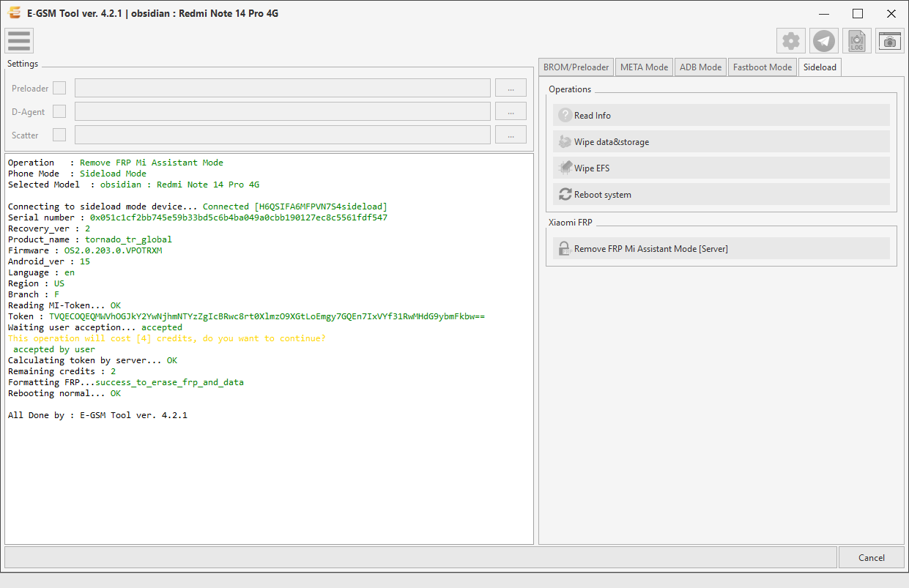The image size is (909, 588).
Task: Open the hamburger main menu
Action: click(x=19, y=41)
